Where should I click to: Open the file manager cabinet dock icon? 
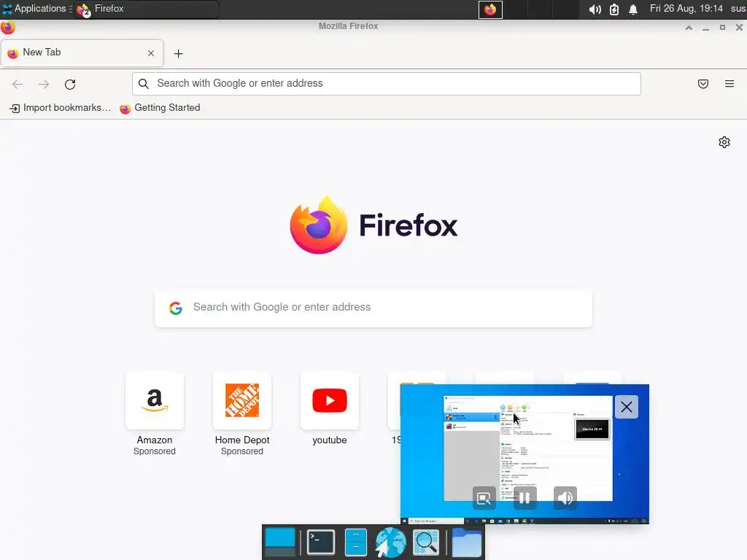(355, 542)
